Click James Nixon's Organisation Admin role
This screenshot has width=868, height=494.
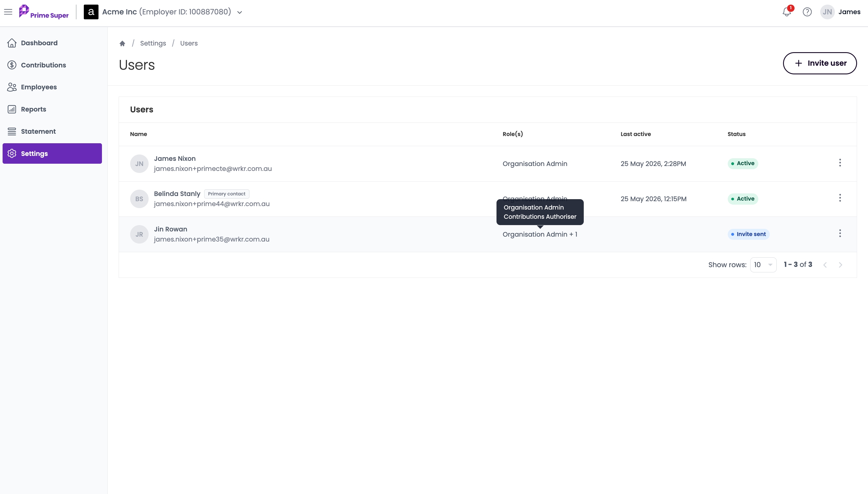tap(535, 163)
